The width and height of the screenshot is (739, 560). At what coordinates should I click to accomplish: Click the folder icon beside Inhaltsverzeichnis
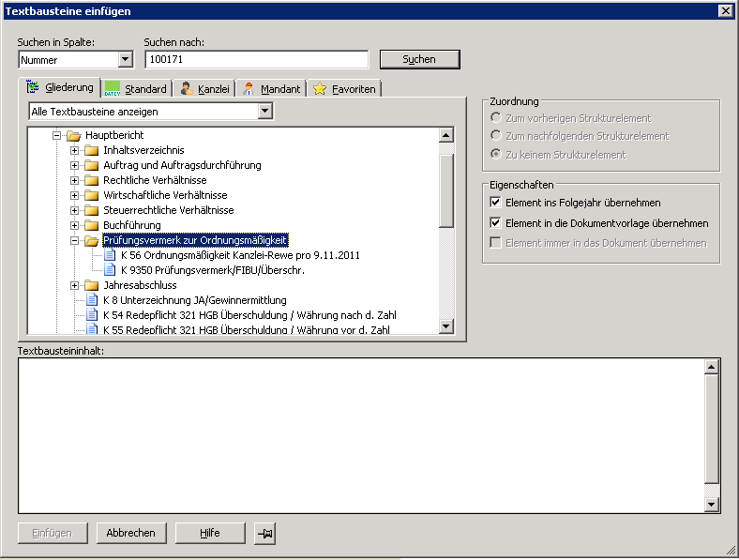92,150
